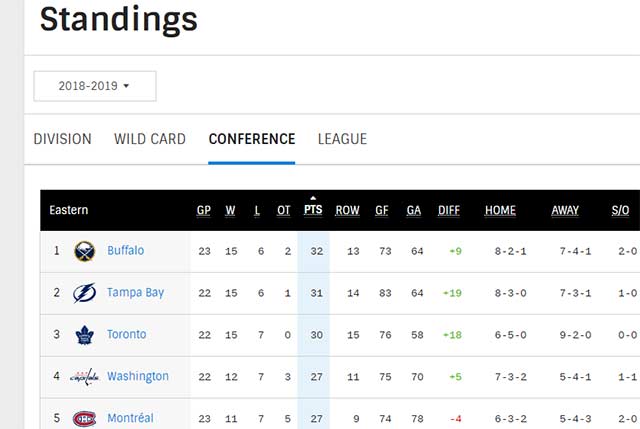This screenshot has width=640, height=429.
Task: Sort standings by PTS column
Action: [313, 210]
